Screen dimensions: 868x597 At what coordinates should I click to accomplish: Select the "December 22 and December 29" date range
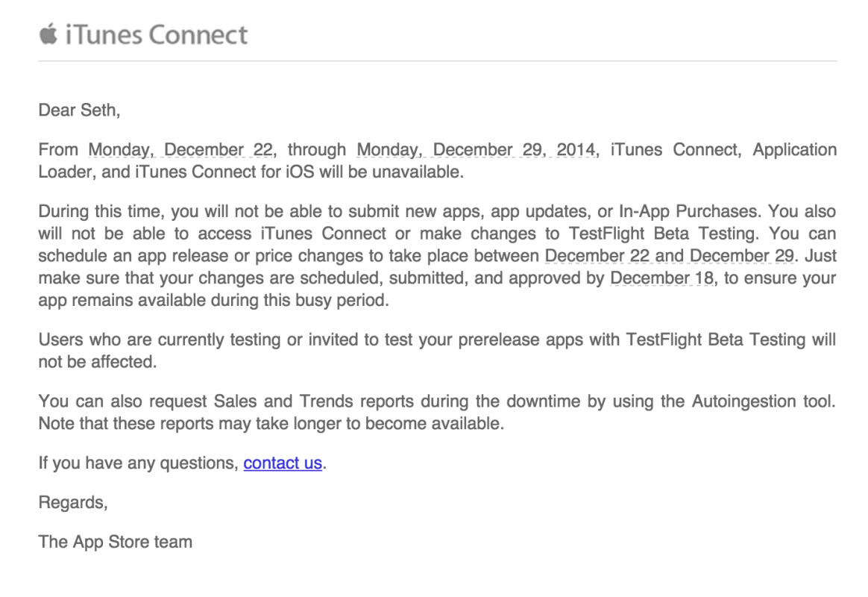click(x=669, y=256)
